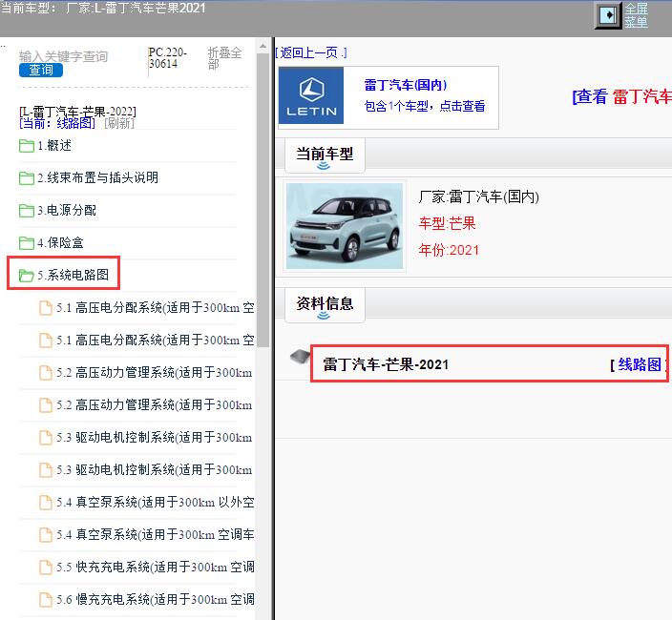Screen dimensions: 672x620
Task: Click the 芒果 car photo thumbnail
Action: 345,226
